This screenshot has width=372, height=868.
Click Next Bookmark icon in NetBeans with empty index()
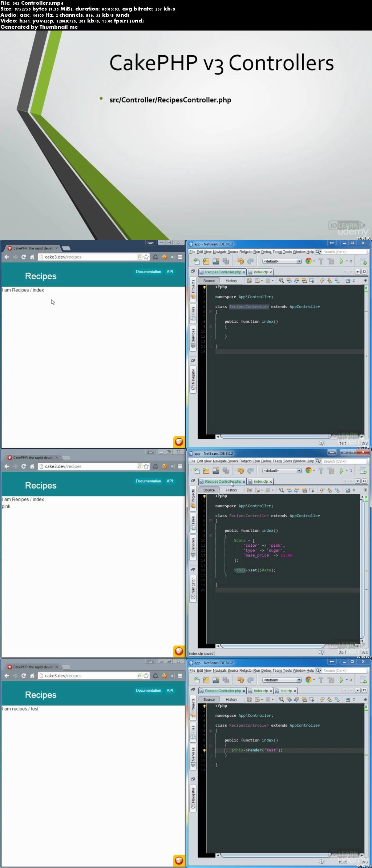[x=329, y=281]
